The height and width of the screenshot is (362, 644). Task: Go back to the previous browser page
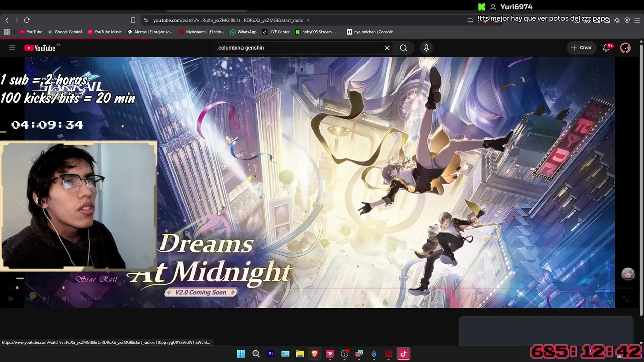tap(7, 20)
